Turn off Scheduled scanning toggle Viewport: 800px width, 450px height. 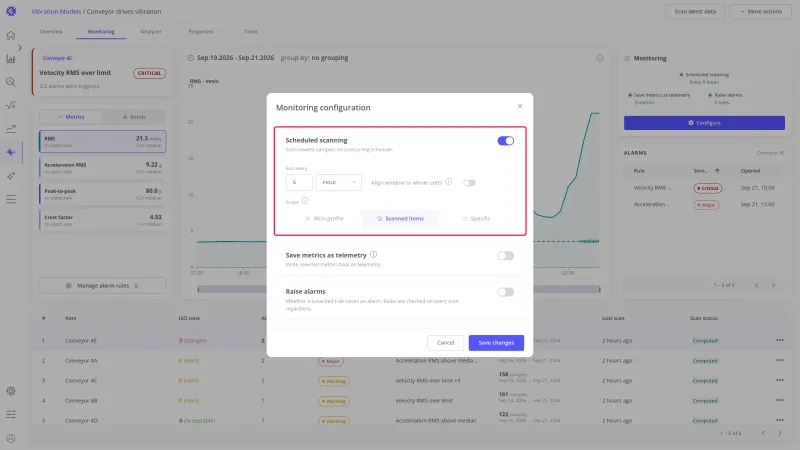pyautogui.click(x=506, y=141)
